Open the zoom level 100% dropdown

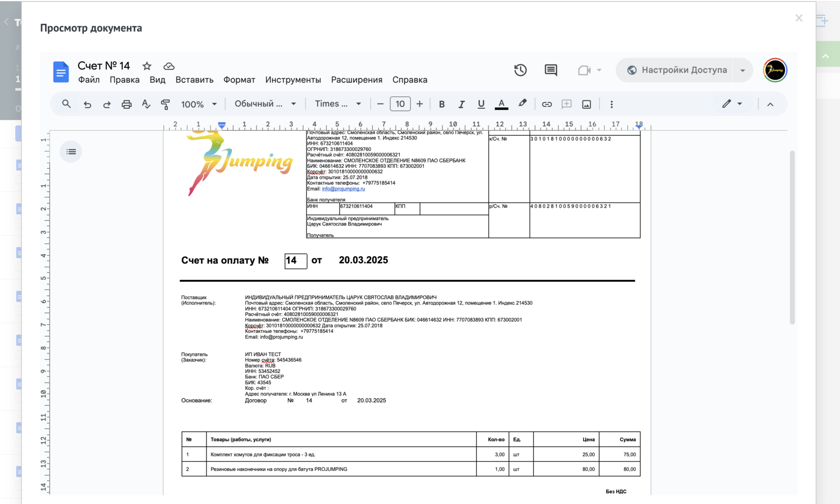coord(199,104)
